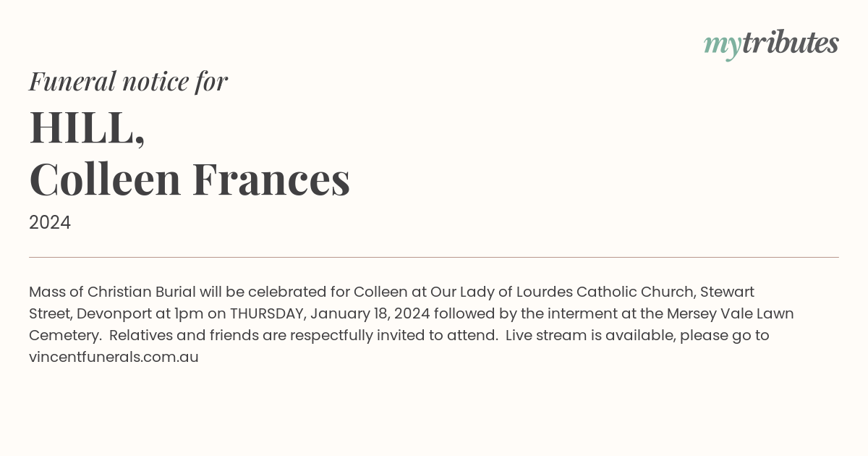Click the word 'Stewart' ending the first line
Image resolution: width=868 pixels, height=456 pixels.
tap(727, 292)
